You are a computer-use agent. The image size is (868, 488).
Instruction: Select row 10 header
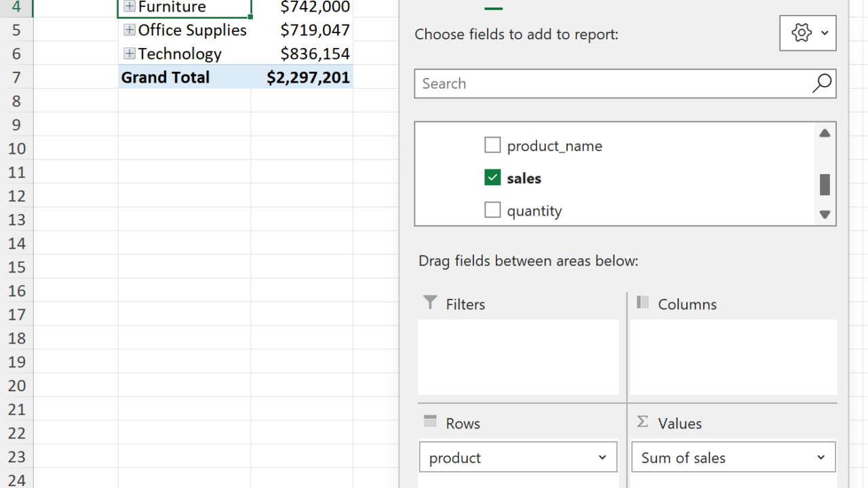pyautogui.click(x=17, y=148)
